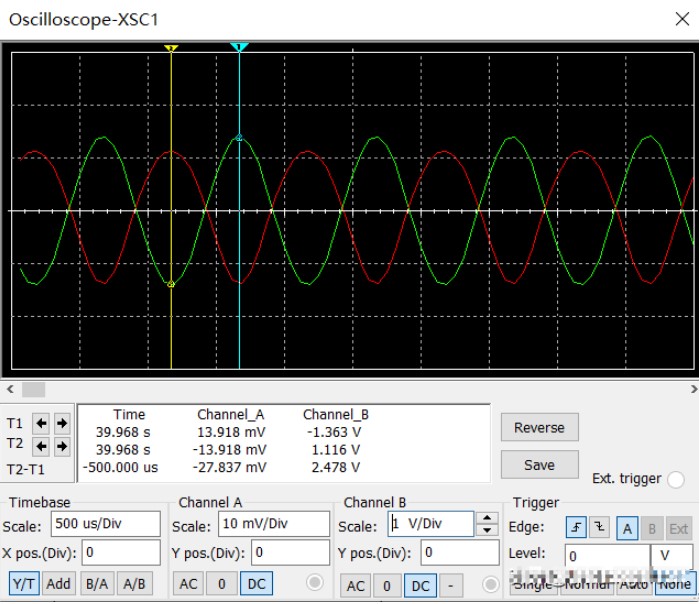
Task: Switch timebase to A/B mode
Action: pos(134,583)
